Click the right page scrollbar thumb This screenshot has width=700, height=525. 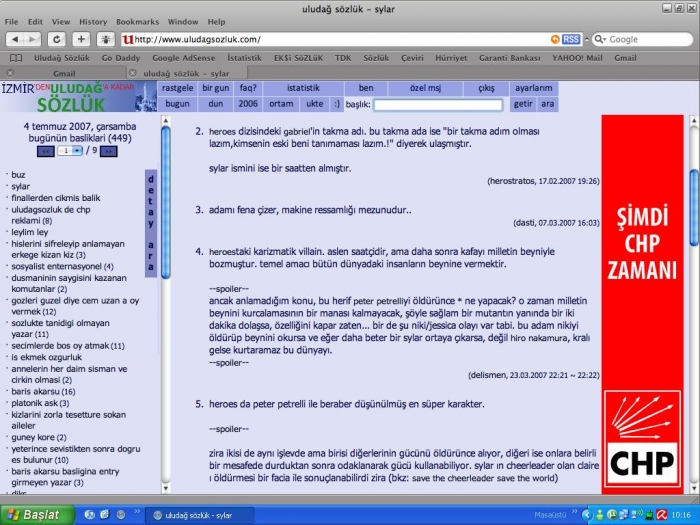(x=694, y=208)
